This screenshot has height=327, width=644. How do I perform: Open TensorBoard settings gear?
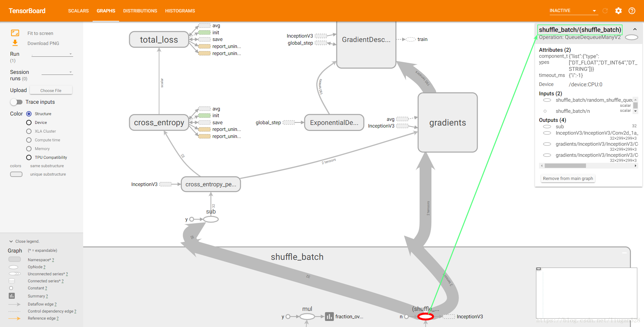pyautogui.click(x=619, y=11)
